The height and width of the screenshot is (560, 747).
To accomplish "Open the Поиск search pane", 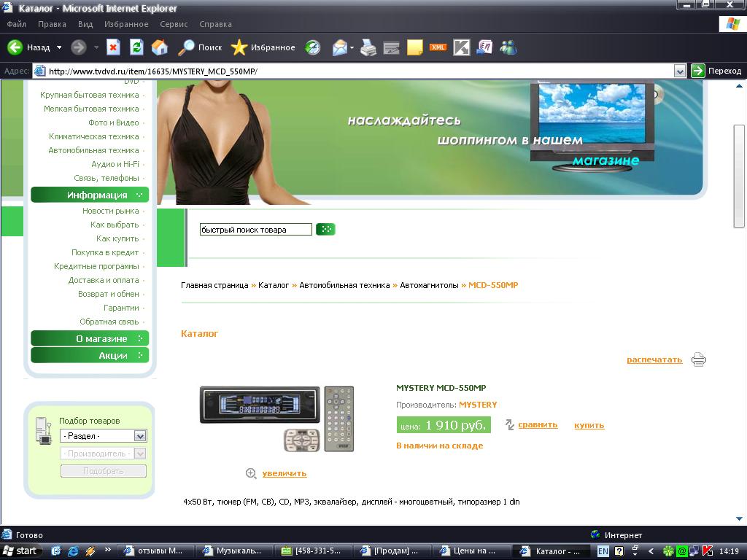I will [200, 47].
